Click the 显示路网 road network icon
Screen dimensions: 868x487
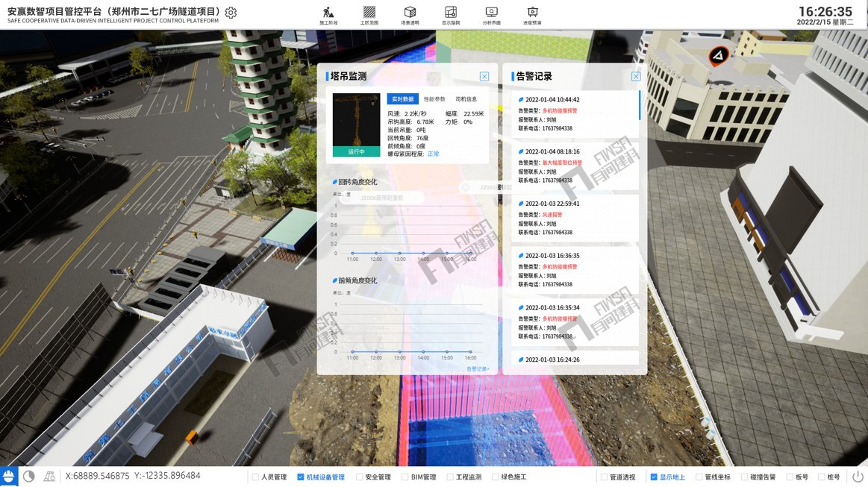click(451, 16)
